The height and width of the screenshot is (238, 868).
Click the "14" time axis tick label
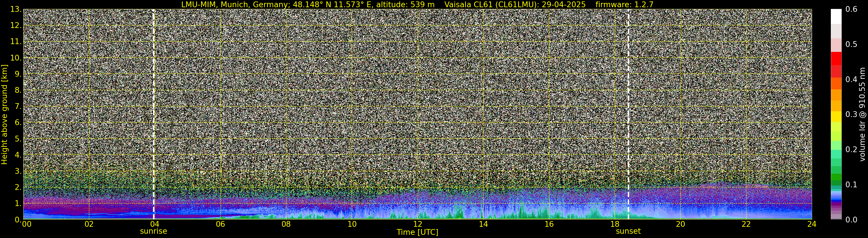click(483, 224)
